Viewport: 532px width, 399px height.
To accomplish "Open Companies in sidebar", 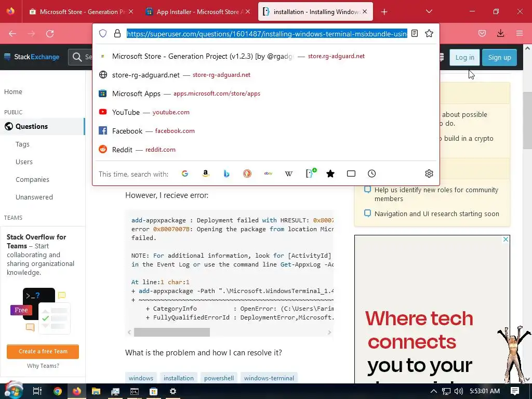I will tap(32, 179).
